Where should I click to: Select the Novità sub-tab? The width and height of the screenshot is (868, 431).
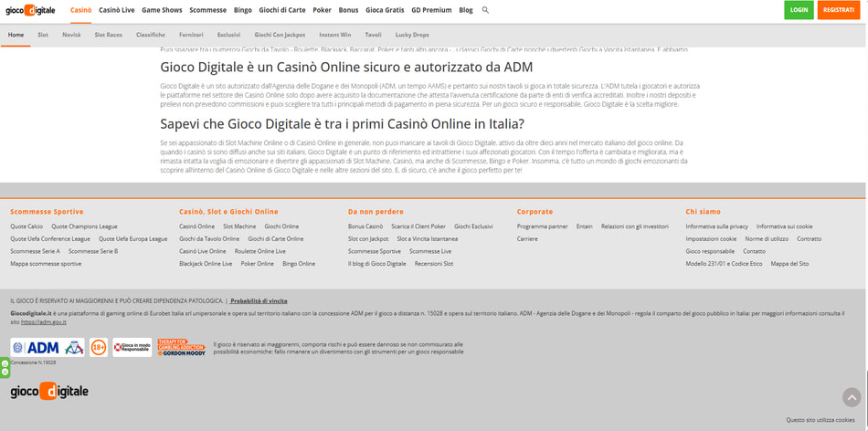click(71, 35)
